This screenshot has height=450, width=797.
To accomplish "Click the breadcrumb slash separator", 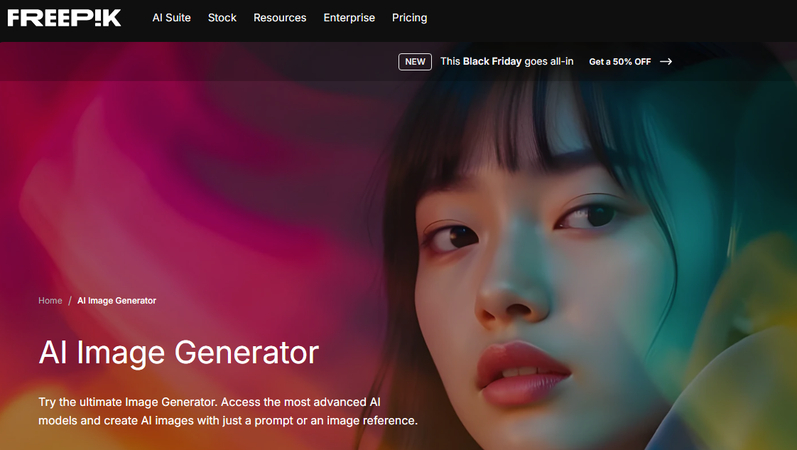I will pyautogui.click(x=70, y=301).
